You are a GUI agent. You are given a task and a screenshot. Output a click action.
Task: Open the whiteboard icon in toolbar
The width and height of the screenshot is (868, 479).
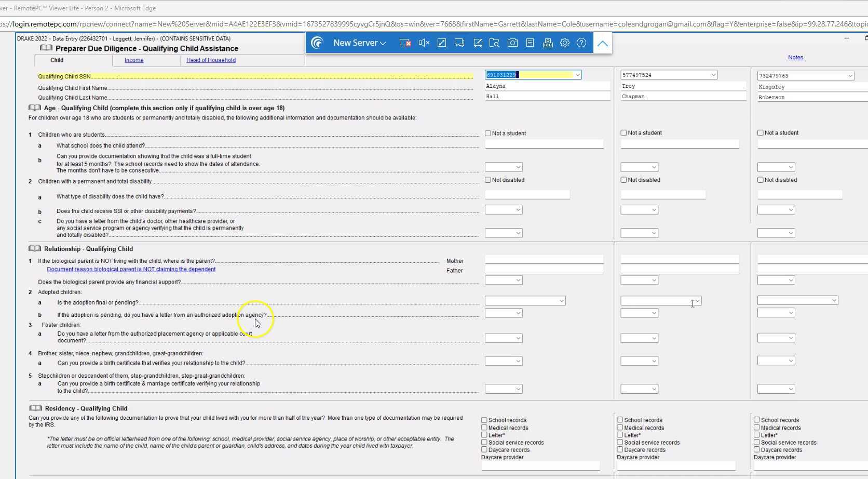tap(478, 43)
